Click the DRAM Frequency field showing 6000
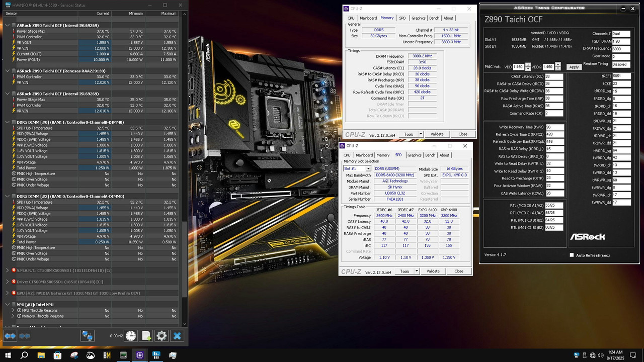The height and width of the screenshot is (362, 644). click(621, 49)
